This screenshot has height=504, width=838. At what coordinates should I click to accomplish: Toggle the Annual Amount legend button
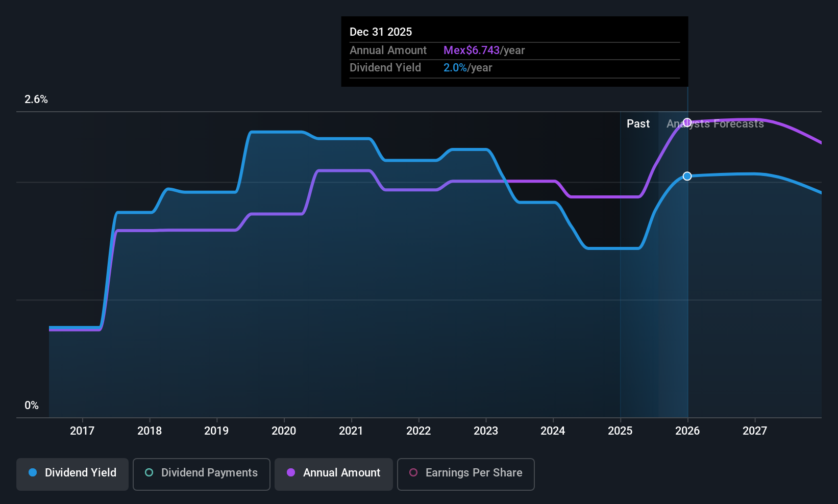point(334,474)
